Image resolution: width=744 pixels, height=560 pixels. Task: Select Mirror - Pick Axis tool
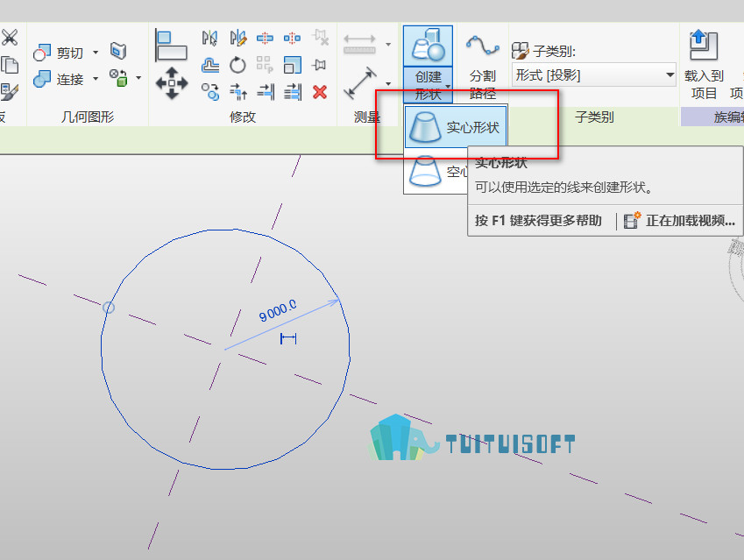pyautogui.click(x=209, y=38)
